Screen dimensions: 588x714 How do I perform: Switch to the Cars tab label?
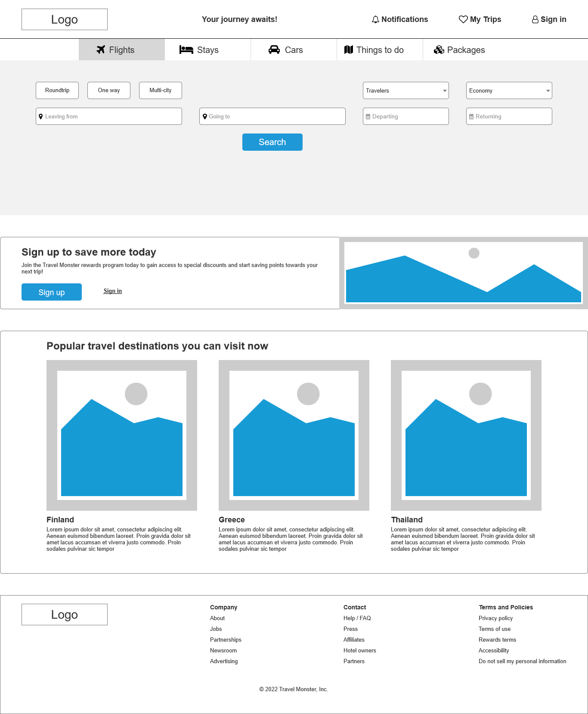coord(294,50)
